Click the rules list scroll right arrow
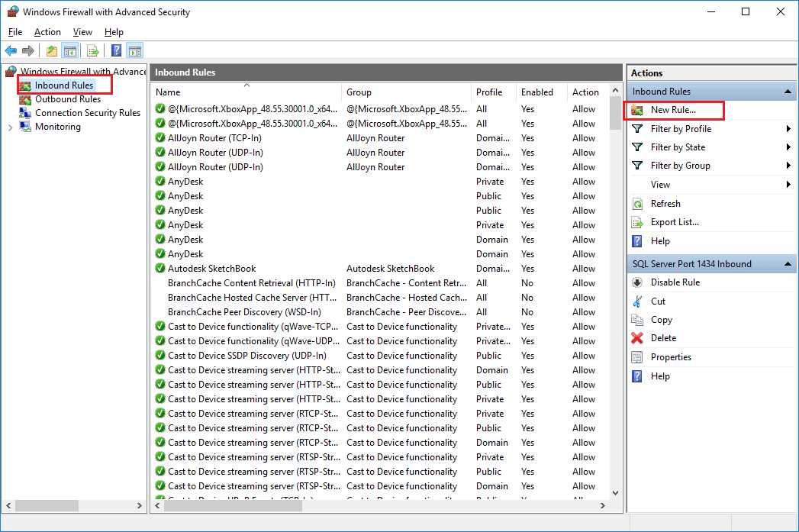Image resolution: width=799 pixels, height=532 pixels. pyautogui.click(x=603, y=505)
